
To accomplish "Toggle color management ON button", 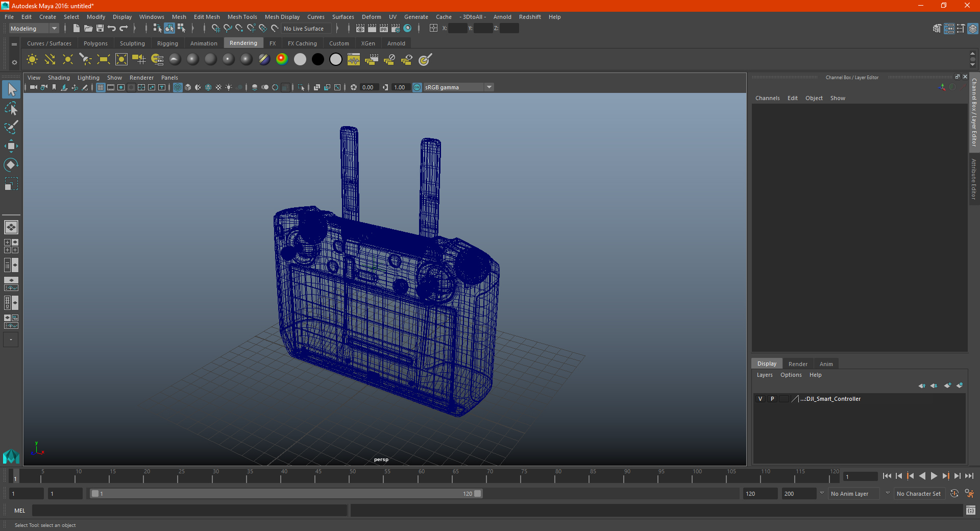I will click(417, 87).
